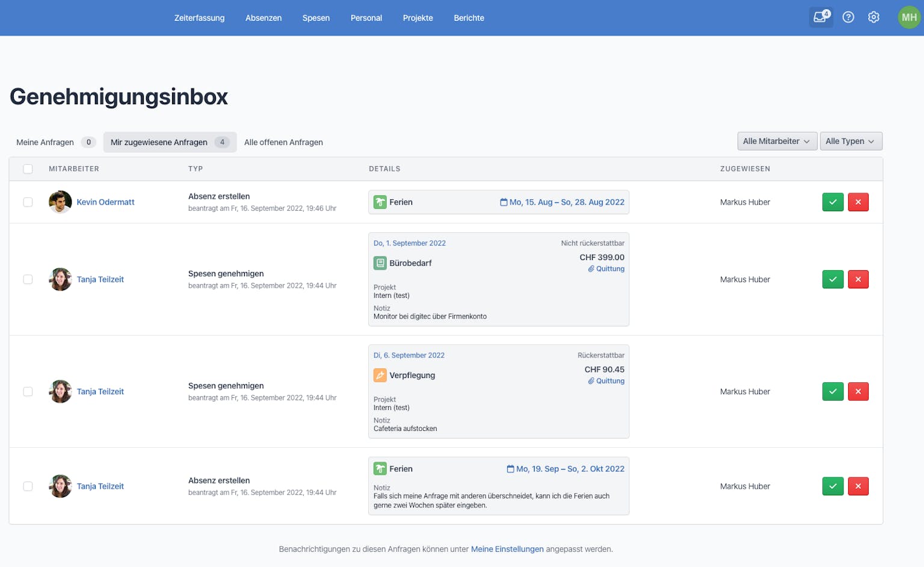Reject the Bürobedarf expense request

pos(858,279)
